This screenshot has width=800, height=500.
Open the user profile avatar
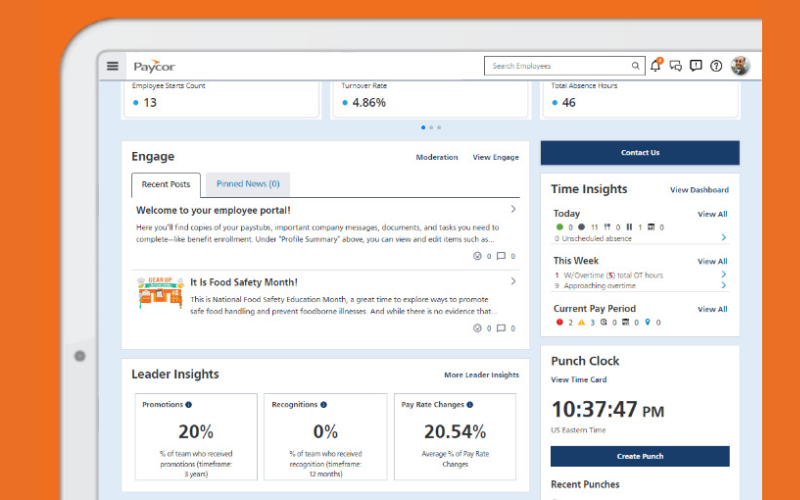(740, 66)
